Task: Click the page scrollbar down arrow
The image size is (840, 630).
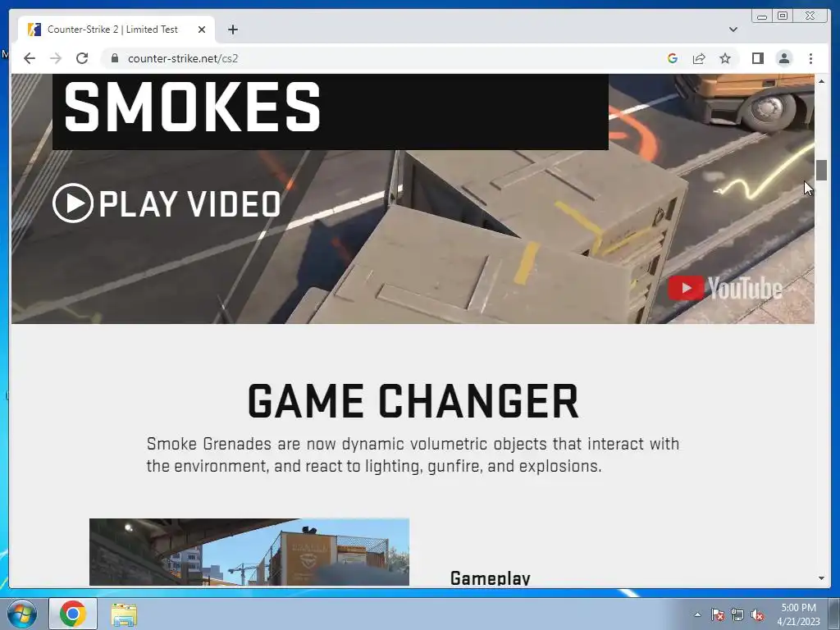Action: pos(821,578)
